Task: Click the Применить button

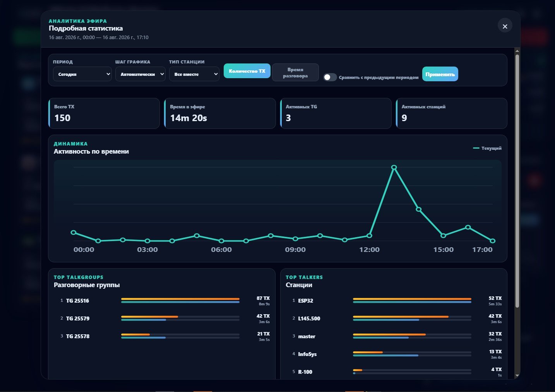Action: 440,74
